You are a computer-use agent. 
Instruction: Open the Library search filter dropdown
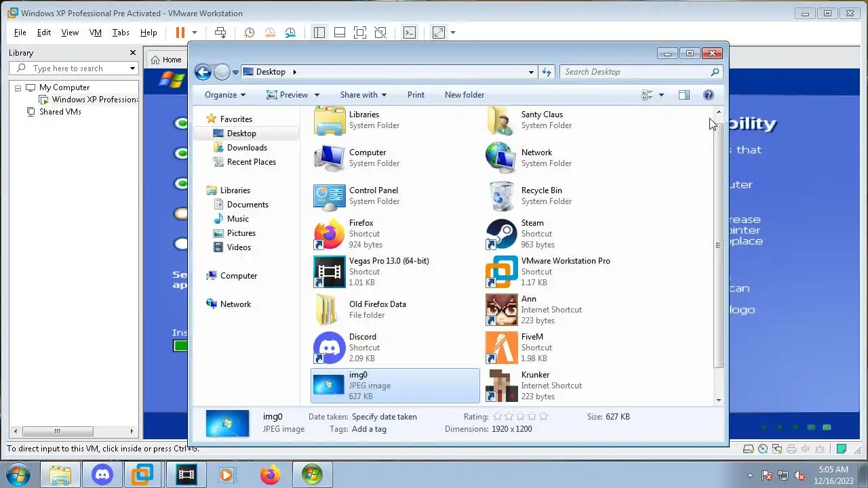[132, 68]
